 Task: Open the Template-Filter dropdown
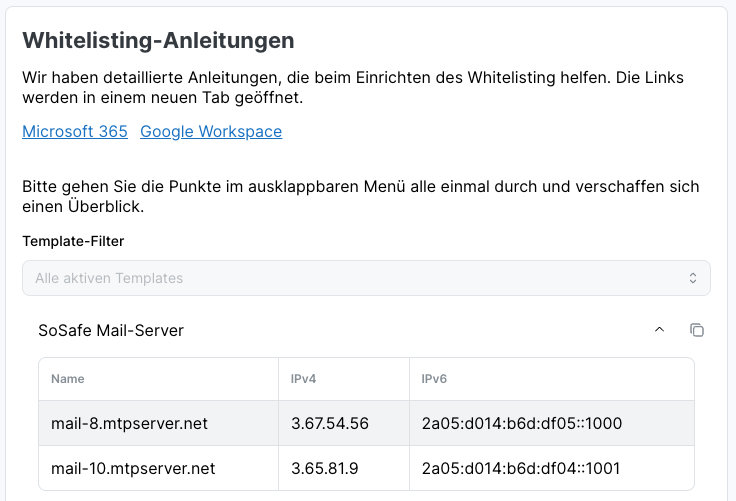coord(366,278)
